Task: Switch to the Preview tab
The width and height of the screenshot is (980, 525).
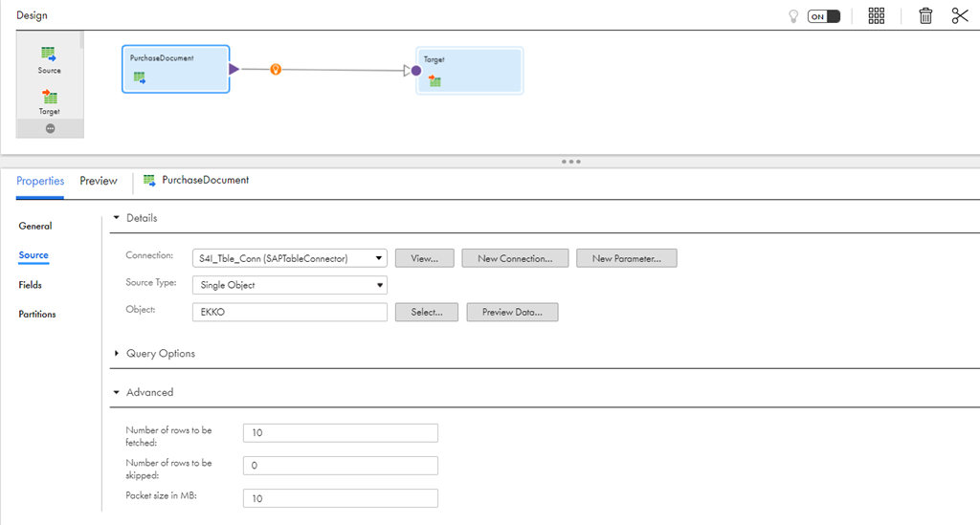Action: [99, 181]
